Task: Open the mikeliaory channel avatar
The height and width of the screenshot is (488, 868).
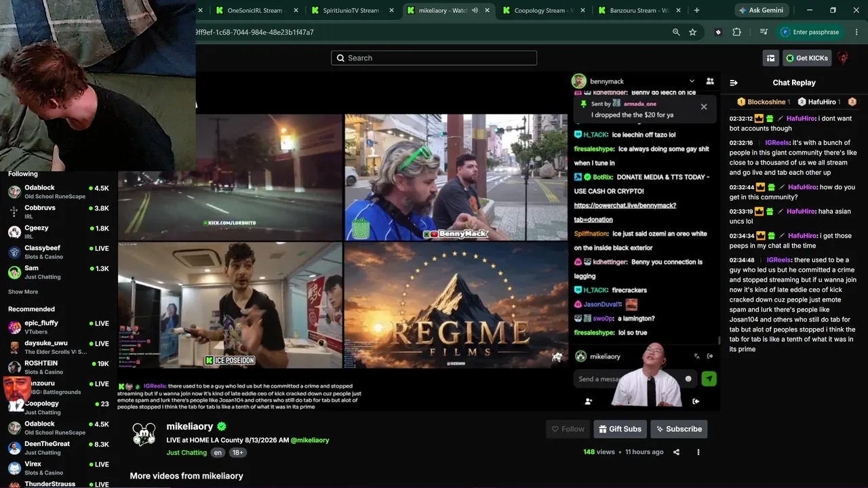Action: [144, 434]
